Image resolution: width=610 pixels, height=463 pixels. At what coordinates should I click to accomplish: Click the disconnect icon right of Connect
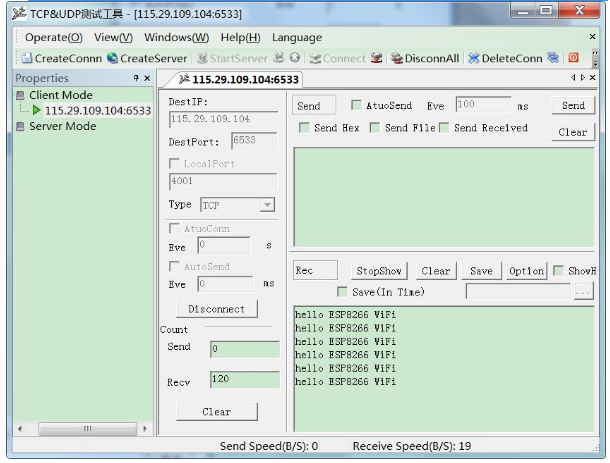click(377, 58)
